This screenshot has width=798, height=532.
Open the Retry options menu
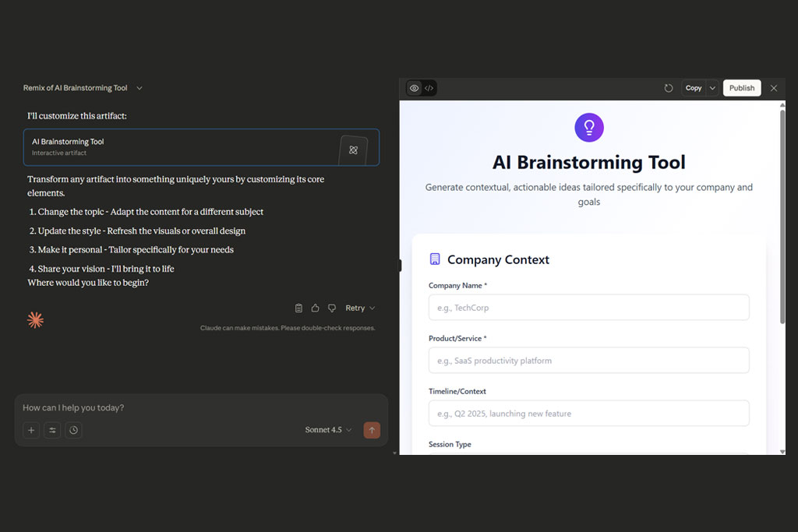tap(360, 308)
